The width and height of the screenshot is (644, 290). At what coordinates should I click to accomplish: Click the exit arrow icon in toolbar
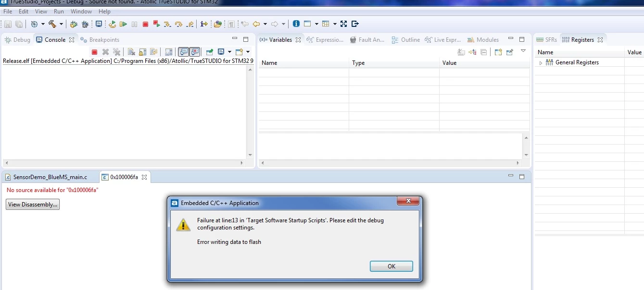(355, 24)
